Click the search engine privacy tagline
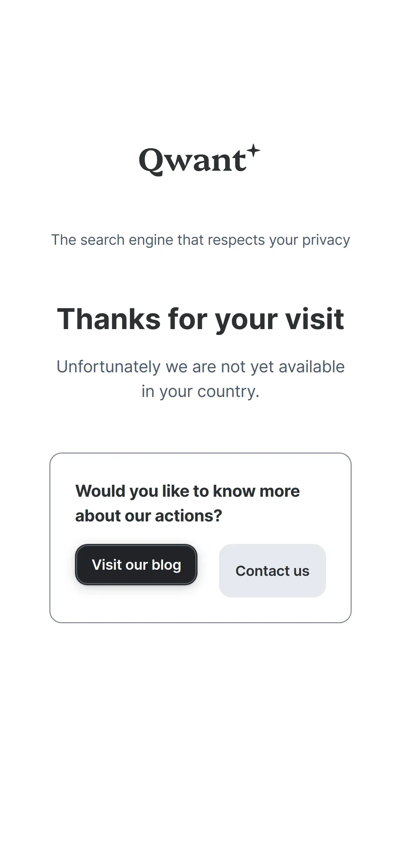Viewport: 401px width, 868px height. point(200,240)
